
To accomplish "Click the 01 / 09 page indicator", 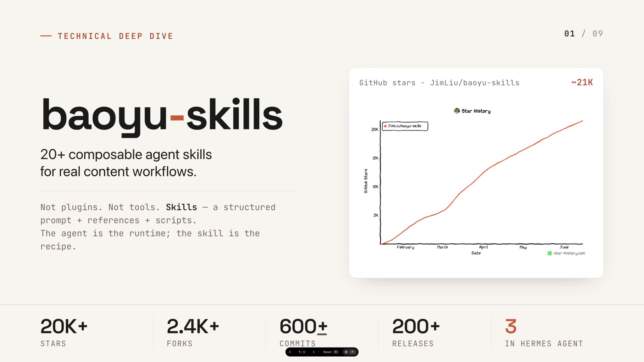I will click(x=584, y=34).
